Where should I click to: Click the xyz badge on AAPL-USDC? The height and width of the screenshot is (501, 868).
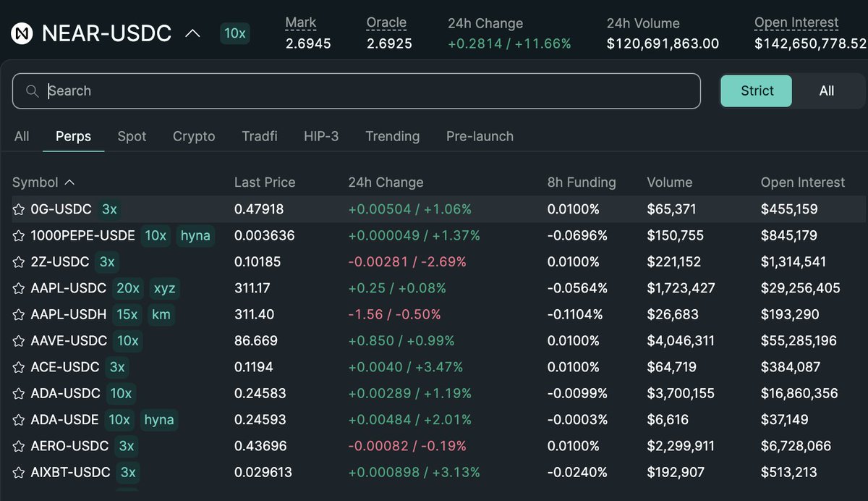pyautogui.click(x=164, y=288)
